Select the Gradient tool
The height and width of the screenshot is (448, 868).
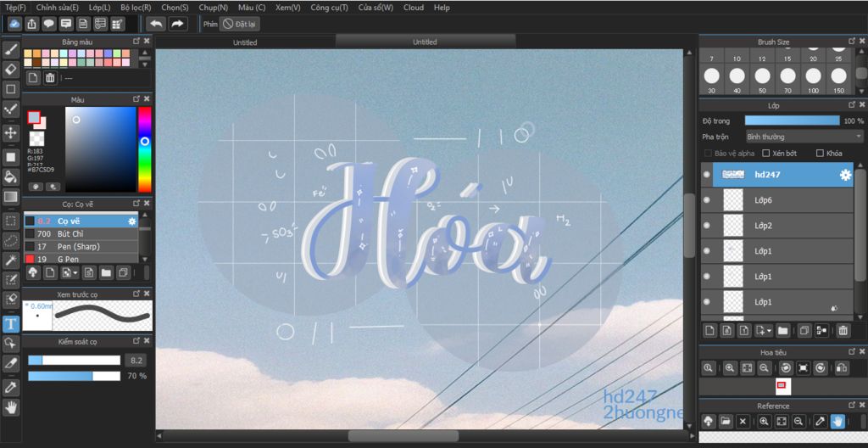tap(10, 196)
